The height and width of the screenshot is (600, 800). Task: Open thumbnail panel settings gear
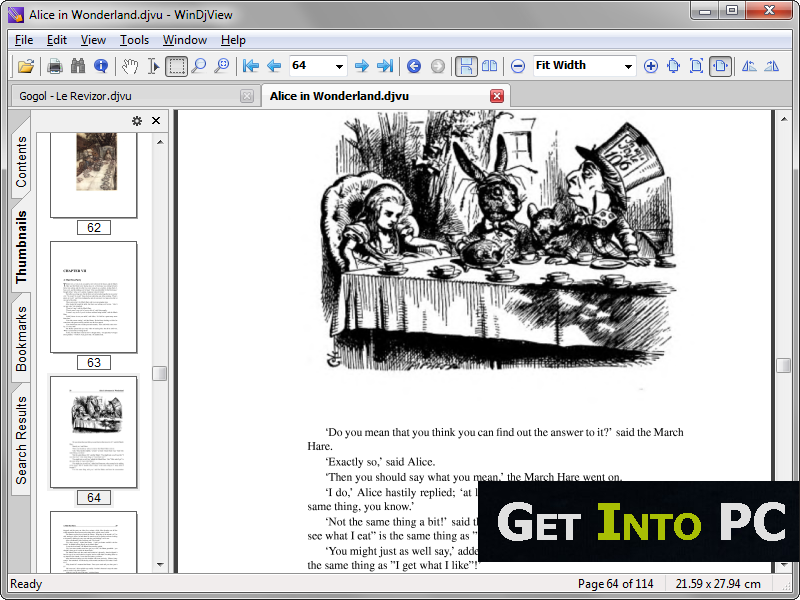click(137, 121)
